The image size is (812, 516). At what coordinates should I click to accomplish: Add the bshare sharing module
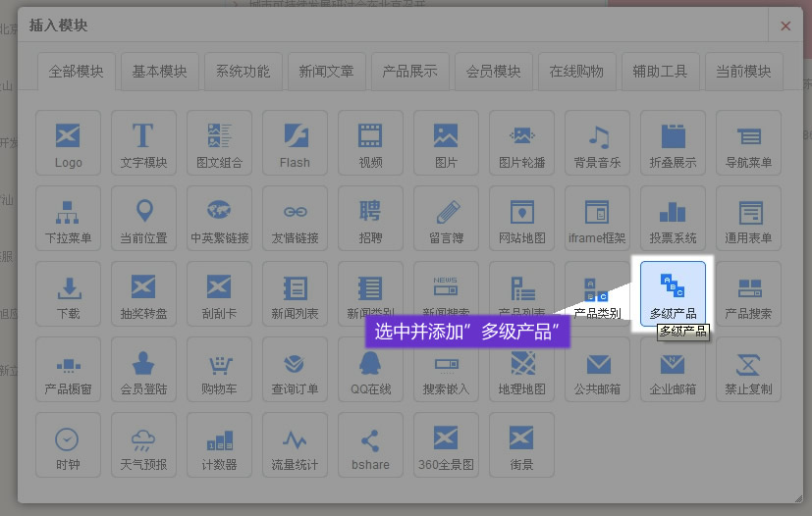tap(370, 444)
